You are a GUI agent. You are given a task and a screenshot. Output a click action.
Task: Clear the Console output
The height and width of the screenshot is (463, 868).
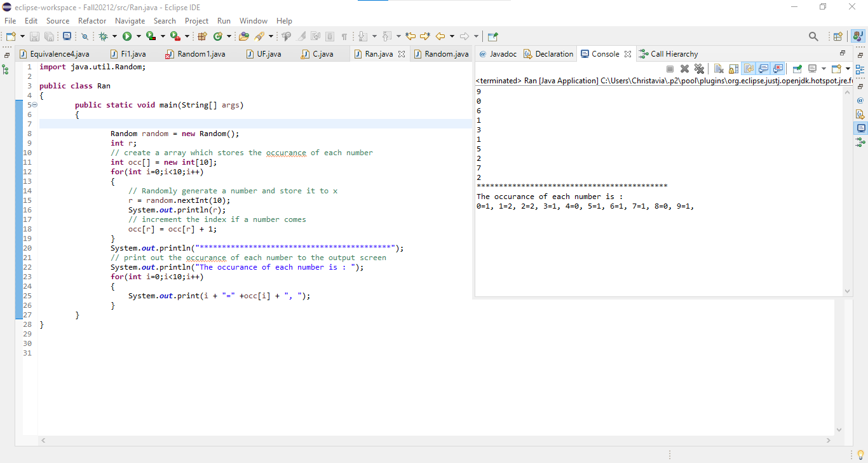click(x=719, y=68)
